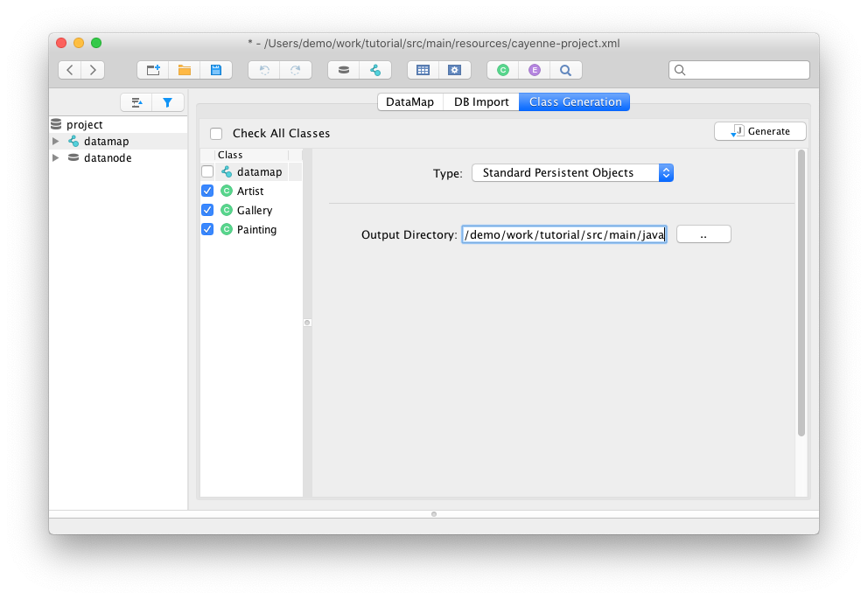
Task: Switch to the DataMap tab
Action: pyautogui.click(x=409, y=102)
